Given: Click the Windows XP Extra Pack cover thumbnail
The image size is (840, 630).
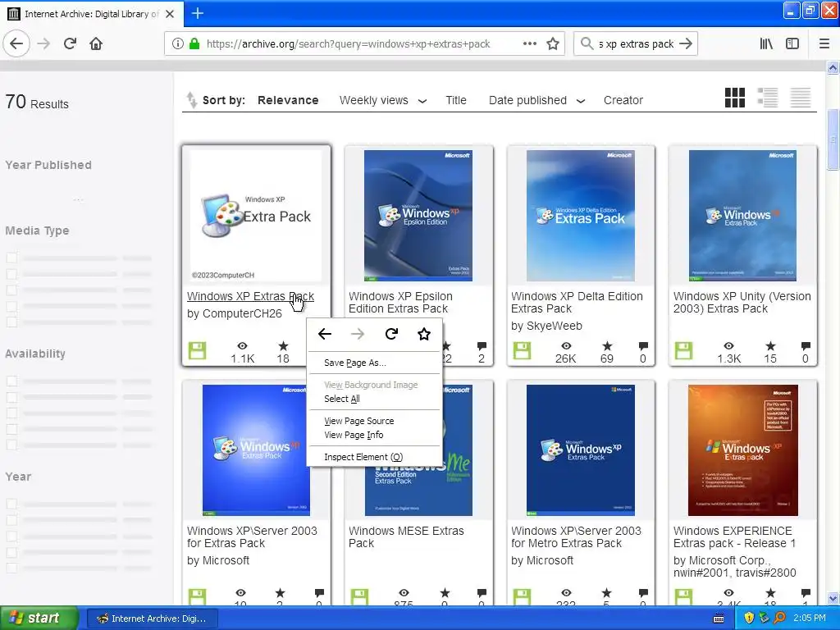Looking at the screenshot, I should (x=256, y=216).
